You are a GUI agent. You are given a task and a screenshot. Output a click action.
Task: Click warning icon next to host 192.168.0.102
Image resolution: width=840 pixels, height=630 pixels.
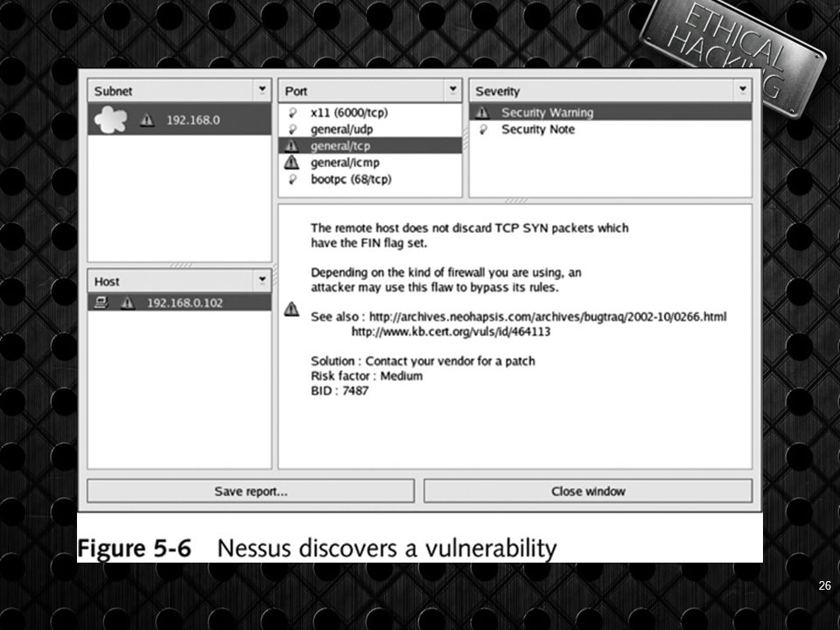tap(128, 304)
